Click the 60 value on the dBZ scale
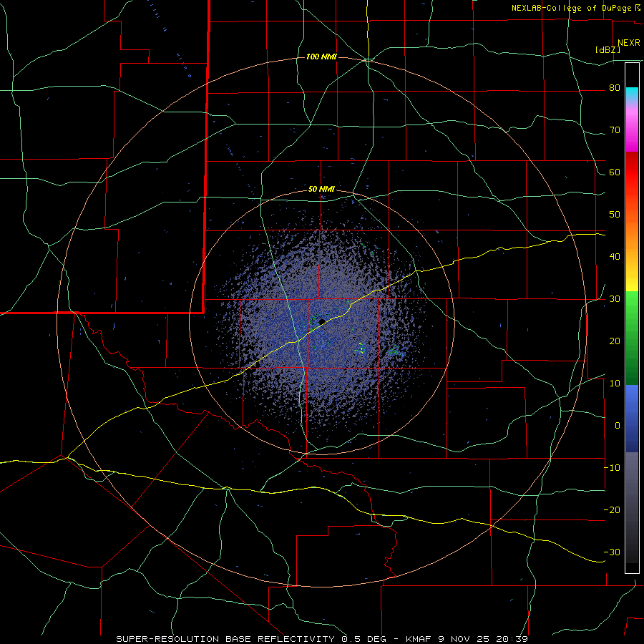 [615, 172]
